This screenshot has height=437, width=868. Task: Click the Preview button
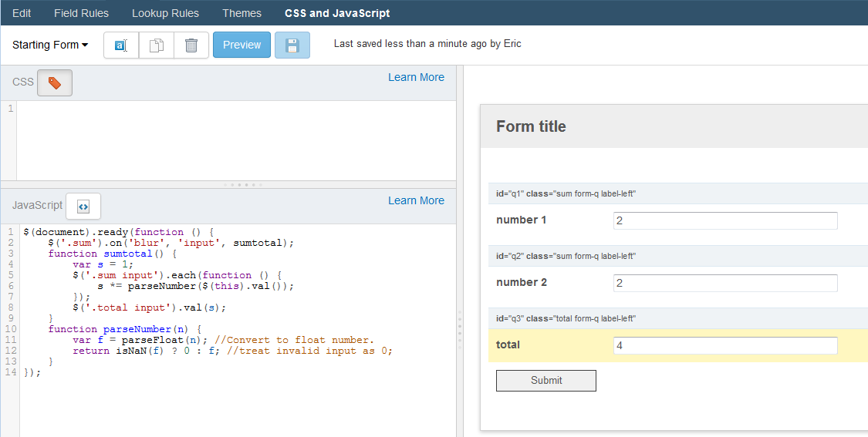[242, 45]
